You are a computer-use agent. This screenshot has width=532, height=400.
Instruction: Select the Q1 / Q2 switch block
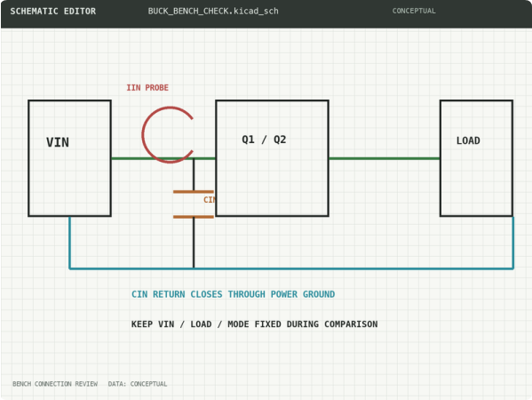tap(272, 158)
